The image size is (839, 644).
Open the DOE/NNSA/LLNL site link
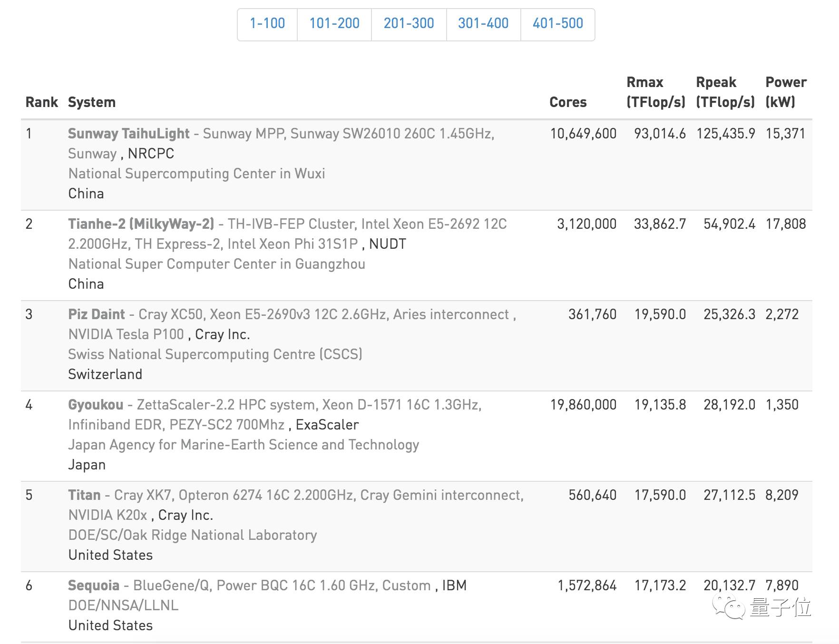click(x=123, y=605)
